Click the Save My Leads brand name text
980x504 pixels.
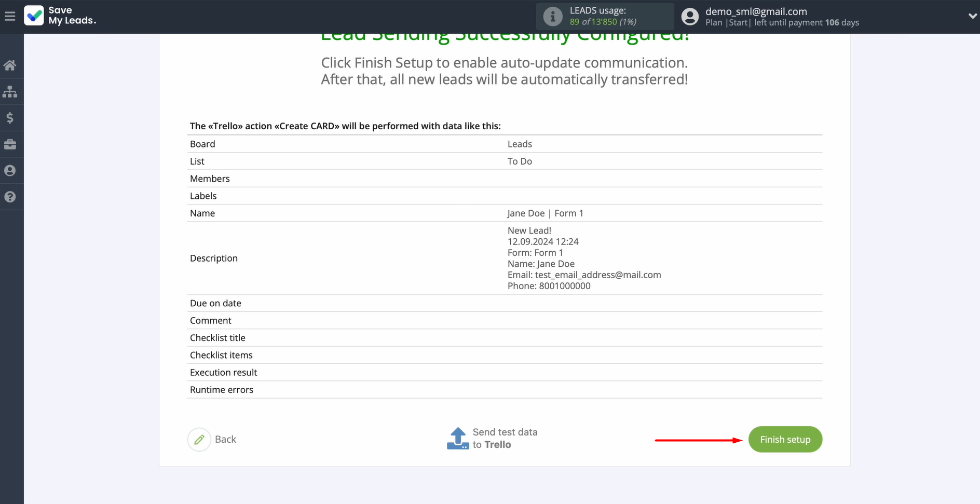(x=72, y=16)
